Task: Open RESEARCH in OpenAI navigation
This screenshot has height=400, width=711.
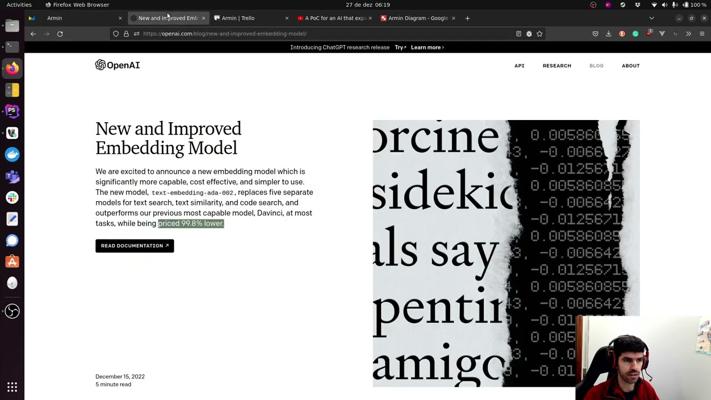Action: click(x=557, y=66)
